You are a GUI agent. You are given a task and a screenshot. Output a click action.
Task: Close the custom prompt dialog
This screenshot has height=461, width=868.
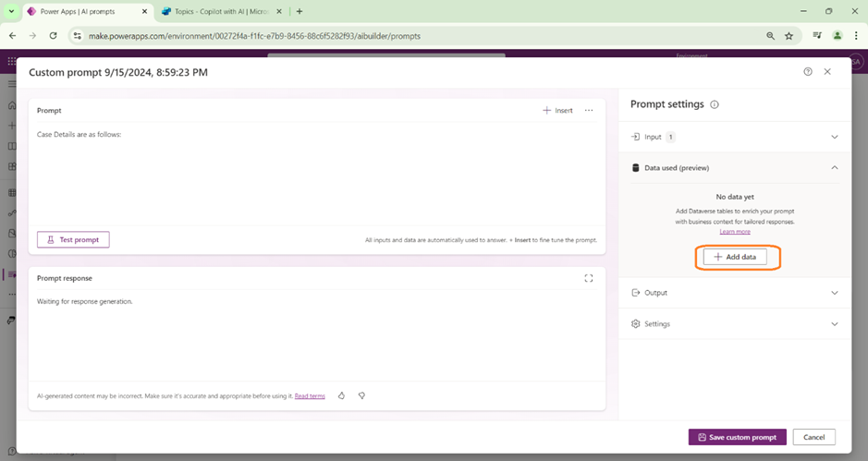[x=827, y=71]
